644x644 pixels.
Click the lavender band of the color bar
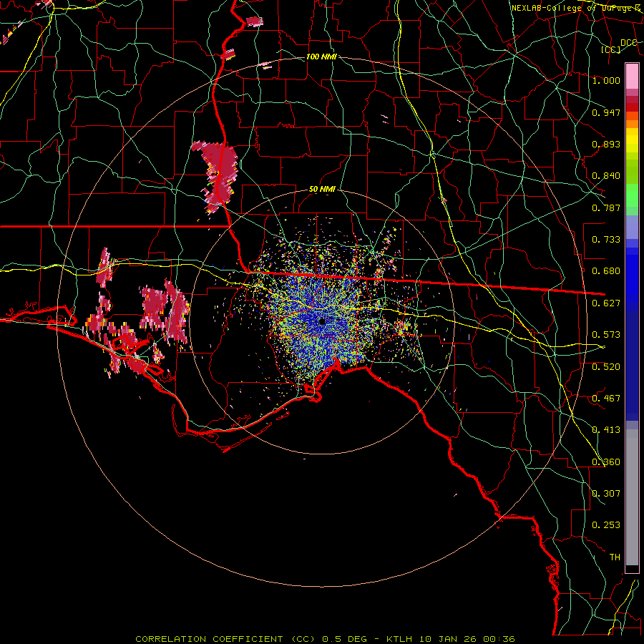(632, 228)
